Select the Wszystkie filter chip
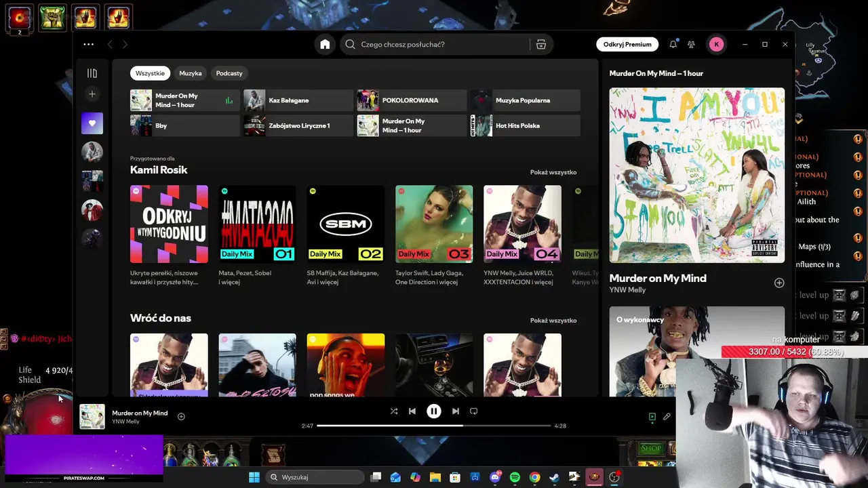868x488 pixels. tap(150, 73)
